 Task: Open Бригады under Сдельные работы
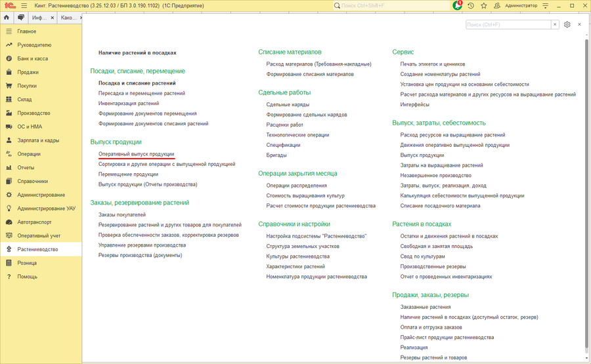[x=276, y=155]
